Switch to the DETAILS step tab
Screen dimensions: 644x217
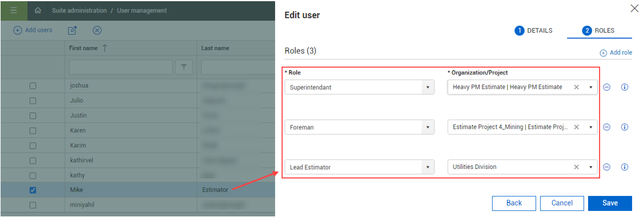pos(533,31)
